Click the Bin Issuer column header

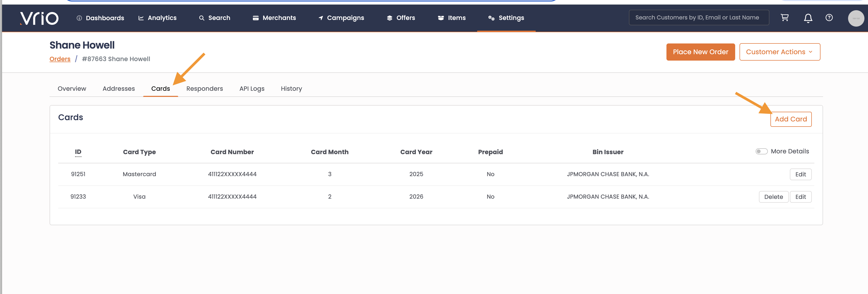click(x=608, y=152)
